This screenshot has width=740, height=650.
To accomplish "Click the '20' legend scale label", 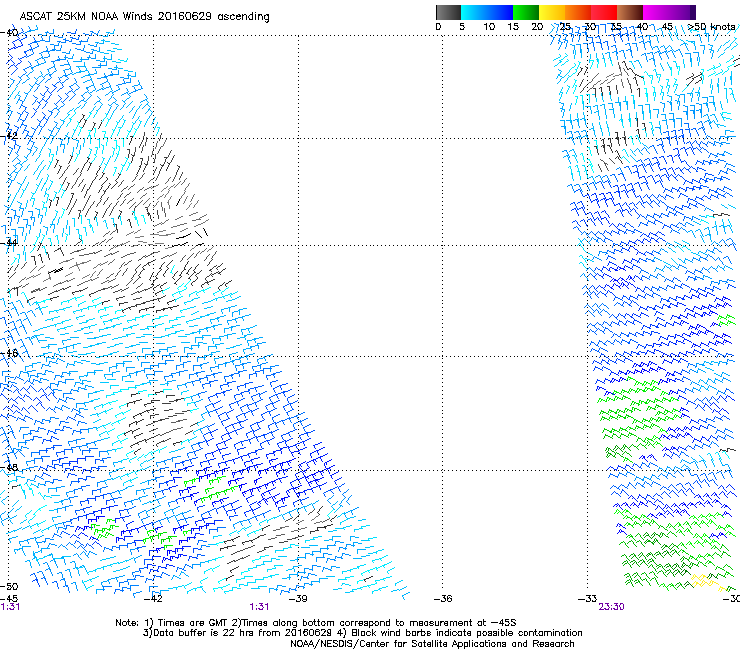I will point(537,26).
